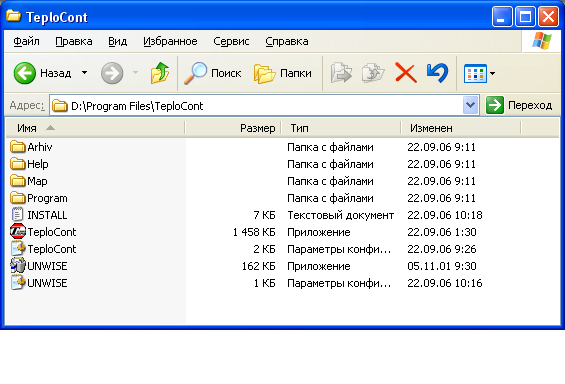
Task: Open the Сервис menu
Action: [231, 41]
